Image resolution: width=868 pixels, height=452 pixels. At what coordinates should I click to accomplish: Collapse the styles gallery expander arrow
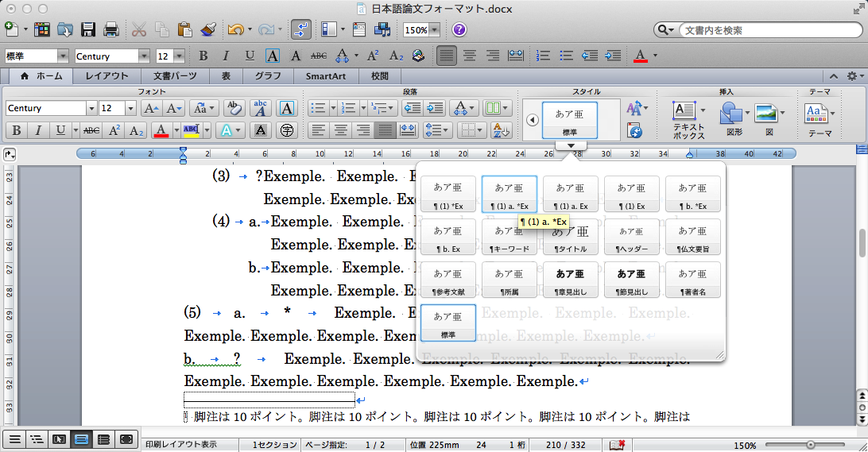[x=571, y=146]
